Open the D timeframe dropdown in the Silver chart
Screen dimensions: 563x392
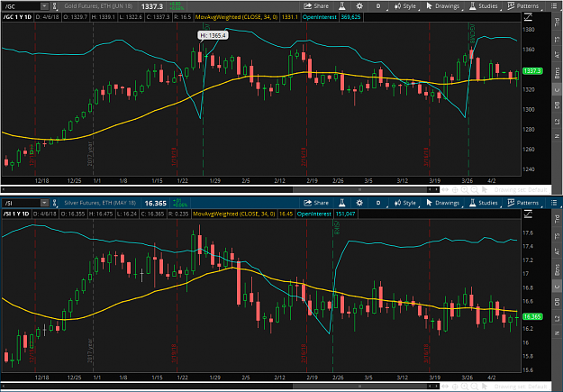coord(379,203)
